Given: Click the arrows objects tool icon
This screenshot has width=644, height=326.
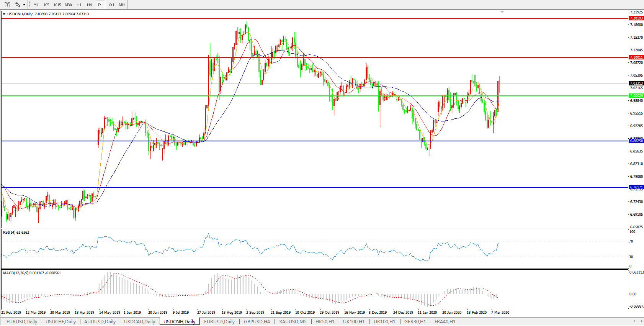Looking at the screenshot, I should tap(18, 5).
